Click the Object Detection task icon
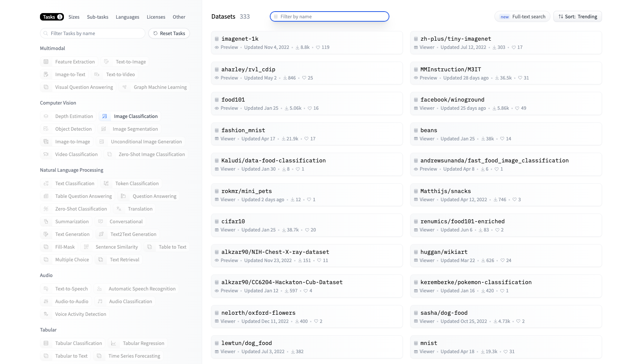The width and height of the screenshot is (639, 364). tap(46, 129)
